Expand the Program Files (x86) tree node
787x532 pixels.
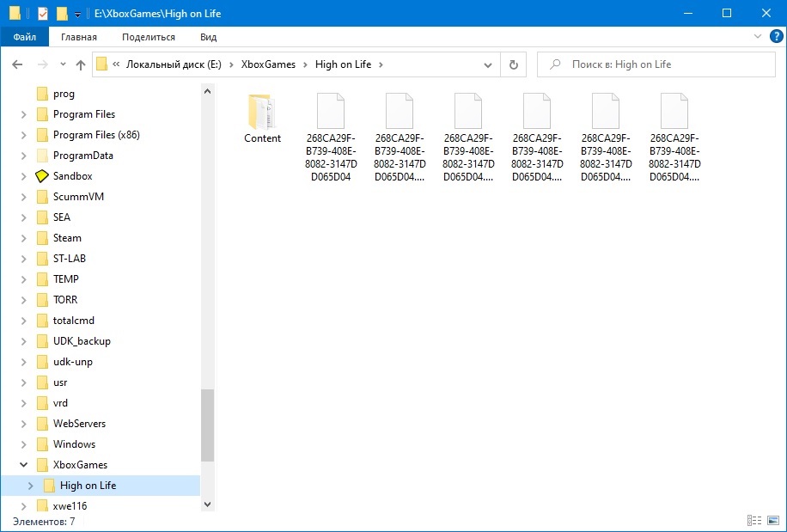[23, 135]
